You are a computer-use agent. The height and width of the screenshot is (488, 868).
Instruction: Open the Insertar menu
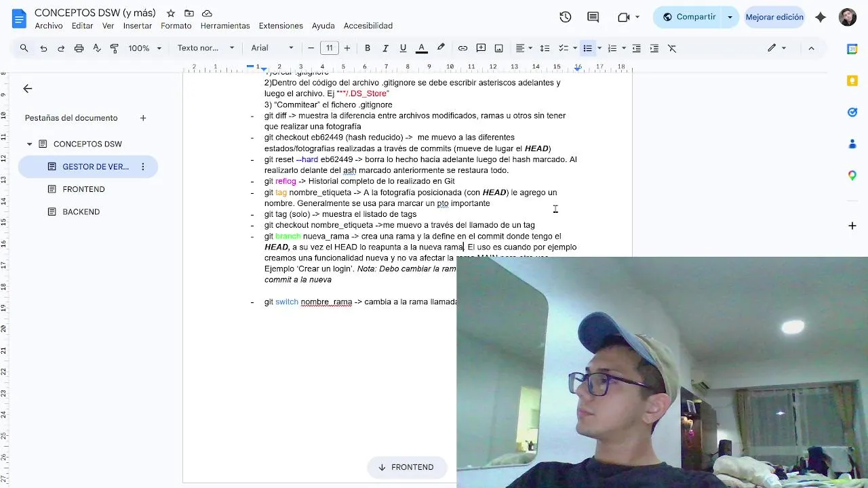(x=138, y=26)
